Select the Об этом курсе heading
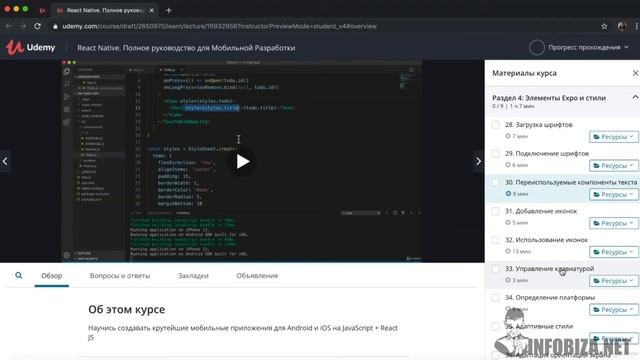Viewport: 640px width, 360px height. [127, 309]
